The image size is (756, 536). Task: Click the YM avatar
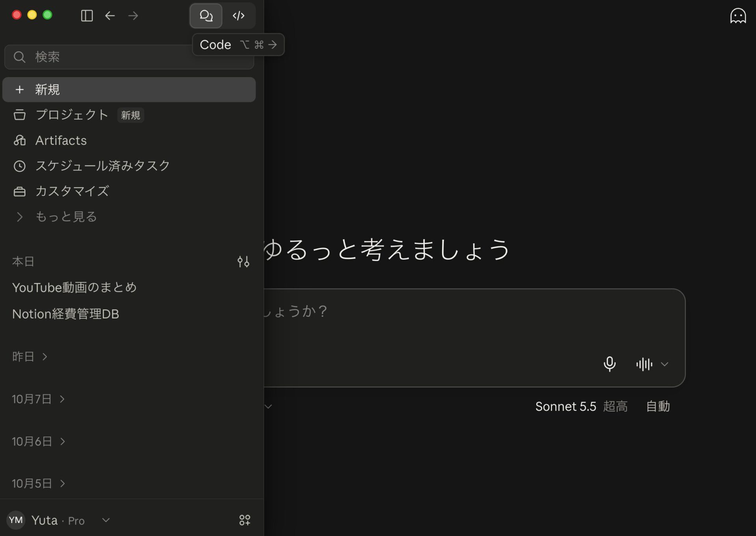coord(16,520)
